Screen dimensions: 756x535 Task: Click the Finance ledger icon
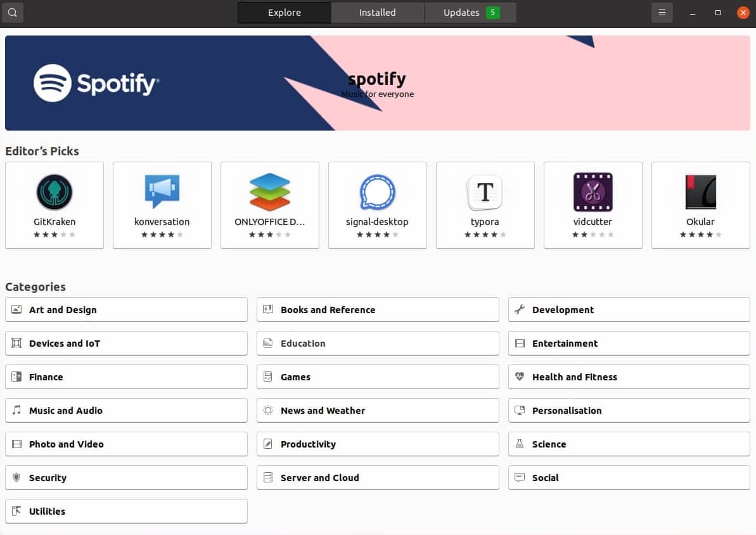16,377
